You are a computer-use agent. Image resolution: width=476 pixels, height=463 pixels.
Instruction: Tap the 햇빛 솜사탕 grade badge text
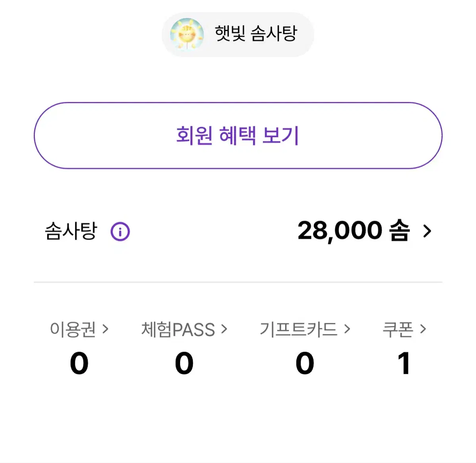point(256,33)
